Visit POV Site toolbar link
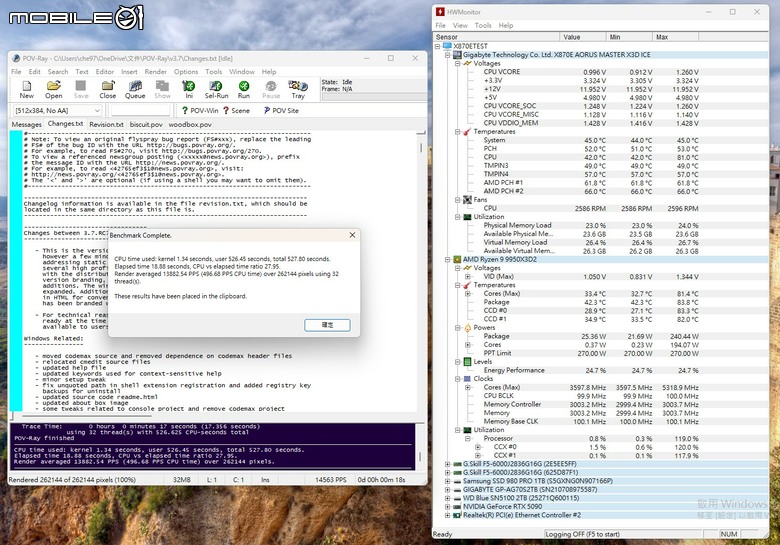The image size is (780, 545). click(281, 110)
